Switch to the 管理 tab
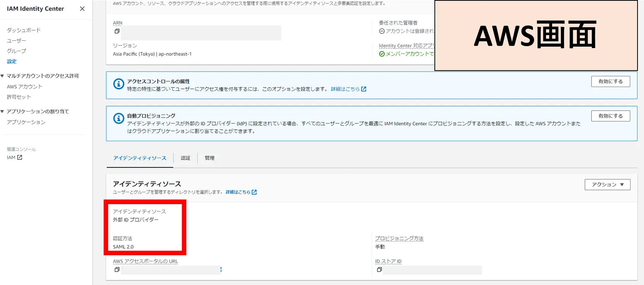 210,158
